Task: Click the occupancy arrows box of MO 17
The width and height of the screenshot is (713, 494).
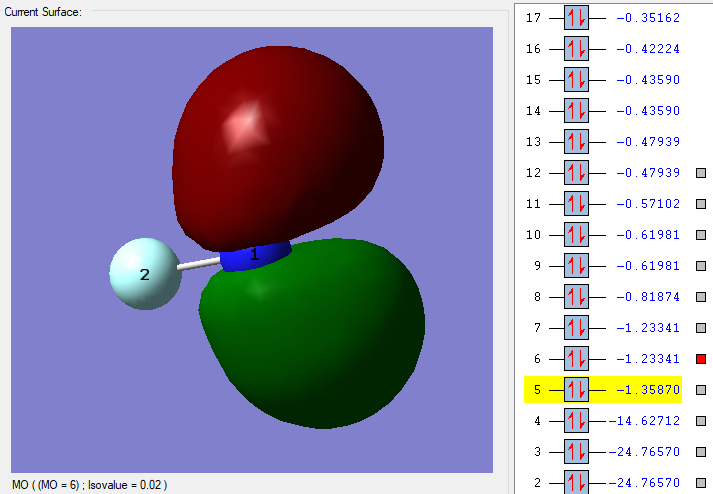Action: coord(576,18)
